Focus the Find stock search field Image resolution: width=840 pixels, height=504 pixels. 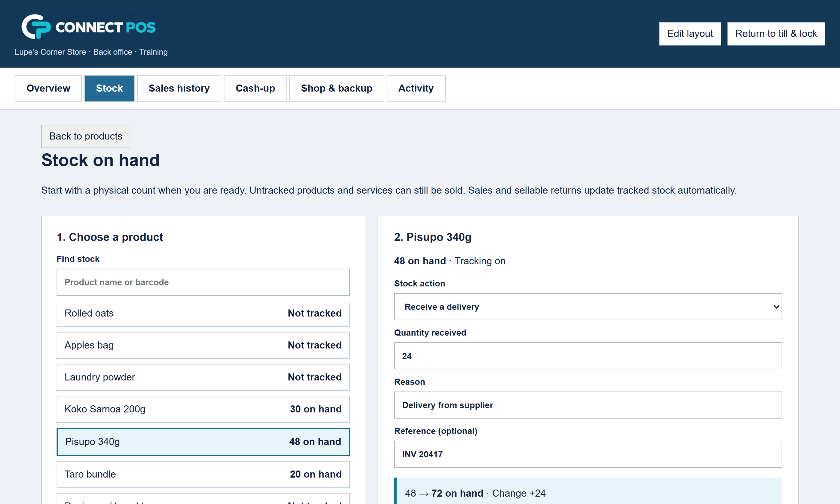[x=203, y=282]
